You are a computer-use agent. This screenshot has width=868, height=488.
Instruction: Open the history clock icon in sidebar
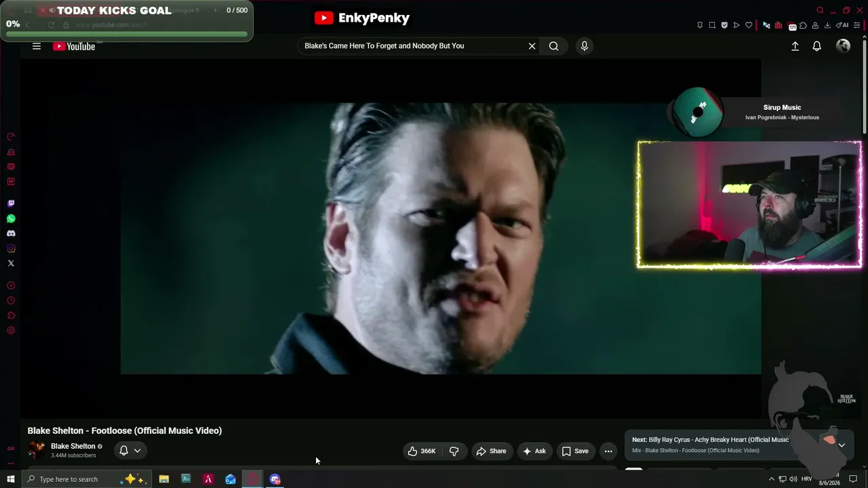point(11,301)
